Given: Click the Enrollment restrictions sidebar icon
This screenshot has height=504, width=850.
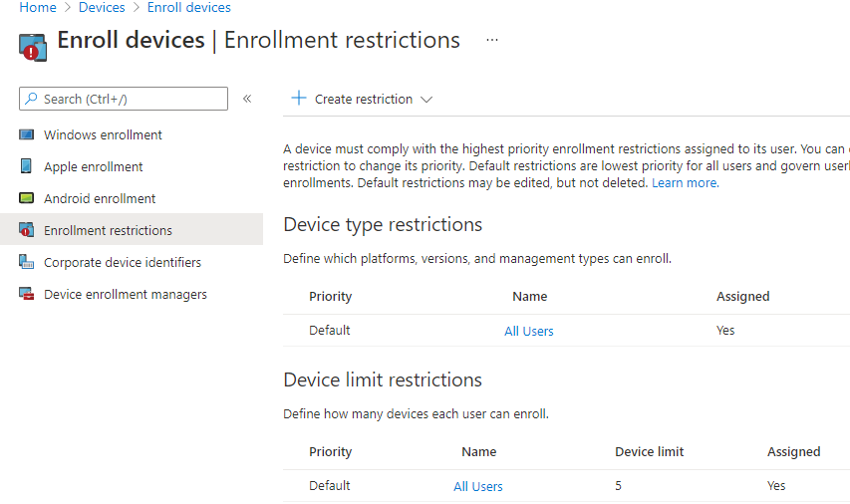Looking at the screenshot, I should click(26, 231).
